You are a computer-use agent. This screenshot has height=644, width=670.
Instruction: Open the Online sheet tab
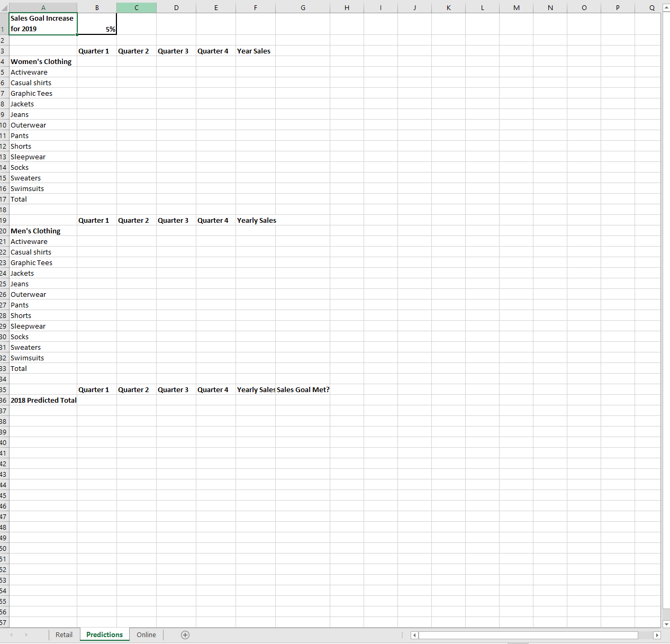146,634
